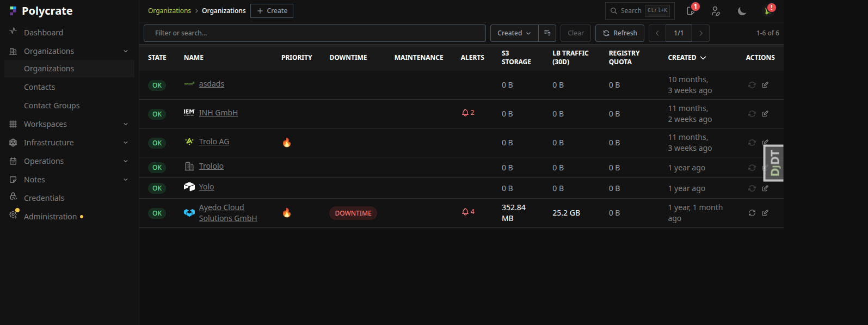Click the Refresh button
Screen dimensions: 868x325
pyautogui.click(x=620, y=33)
